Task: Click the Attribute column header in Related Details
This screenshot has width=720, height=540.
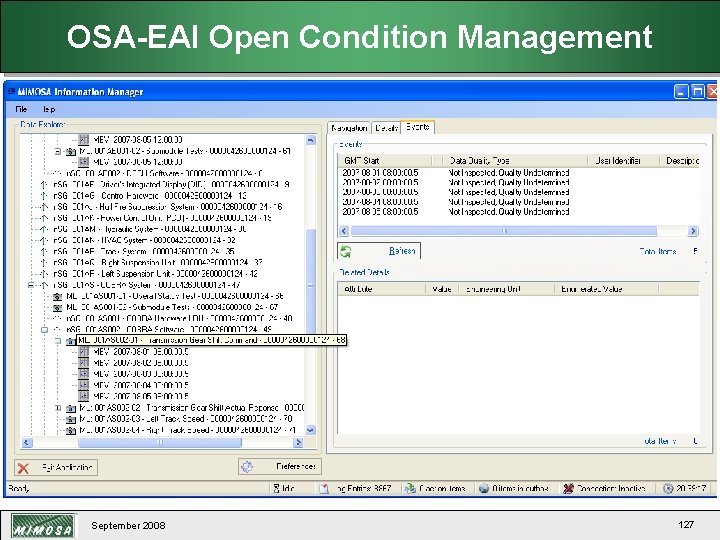Action: point(381,289)
